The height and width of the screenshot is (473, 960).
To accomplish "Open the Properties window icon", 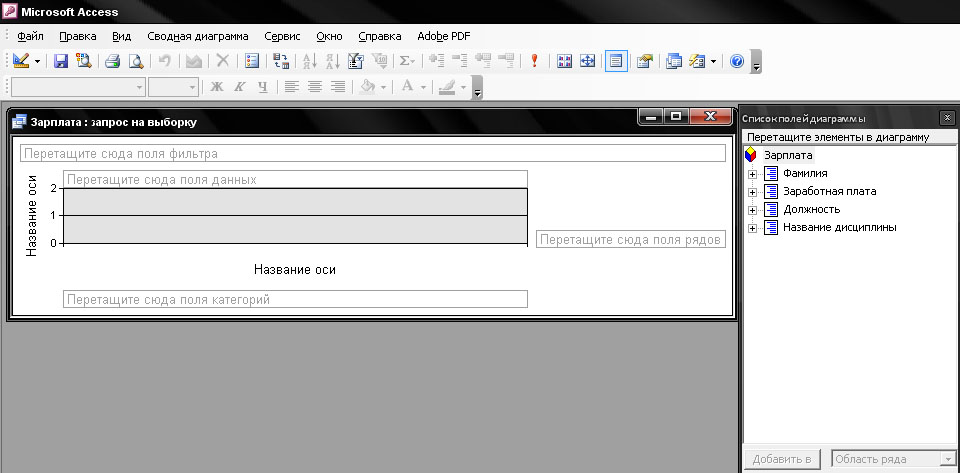I will point(644,61).
